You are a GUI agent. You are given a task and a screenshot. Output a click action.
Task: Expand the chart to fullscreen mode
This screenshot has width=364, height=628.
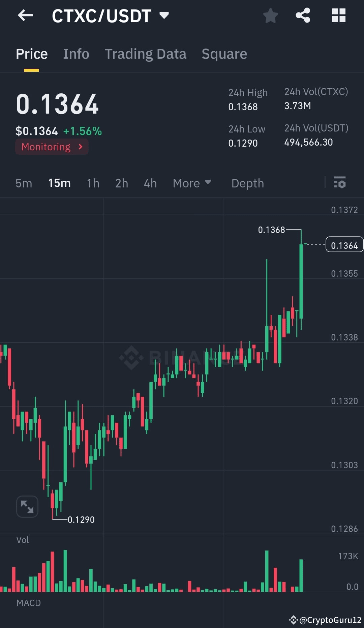pyautogui.click(x=27, y=506)
